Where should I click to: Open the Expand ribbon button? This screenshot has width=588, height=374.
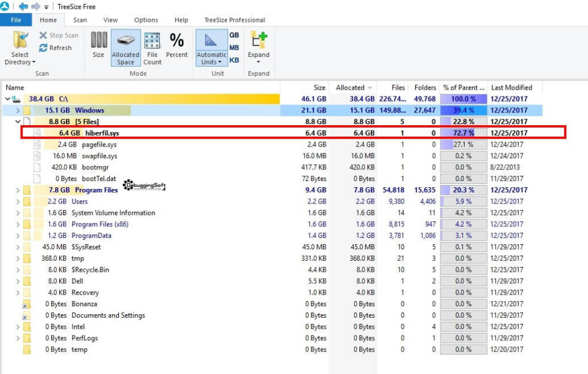click(x=259, y=47)
